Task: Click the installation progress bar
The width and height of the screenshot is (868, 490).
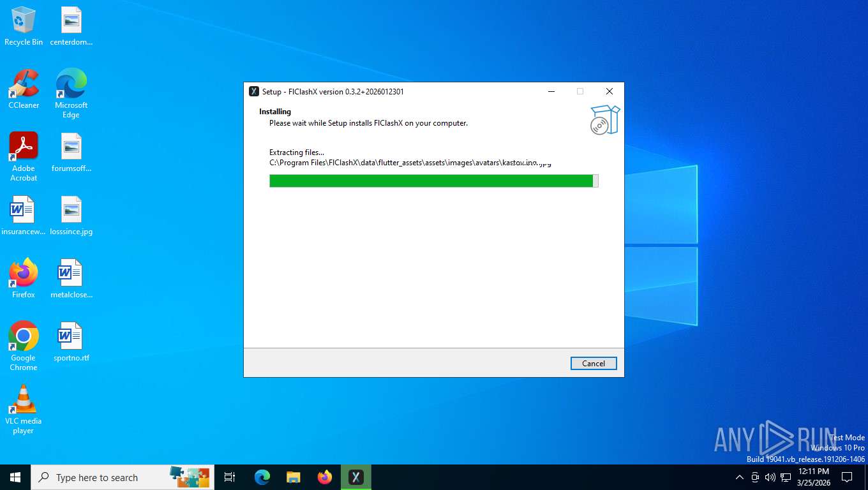Action: pyautogui.click(x=433, y=181)
